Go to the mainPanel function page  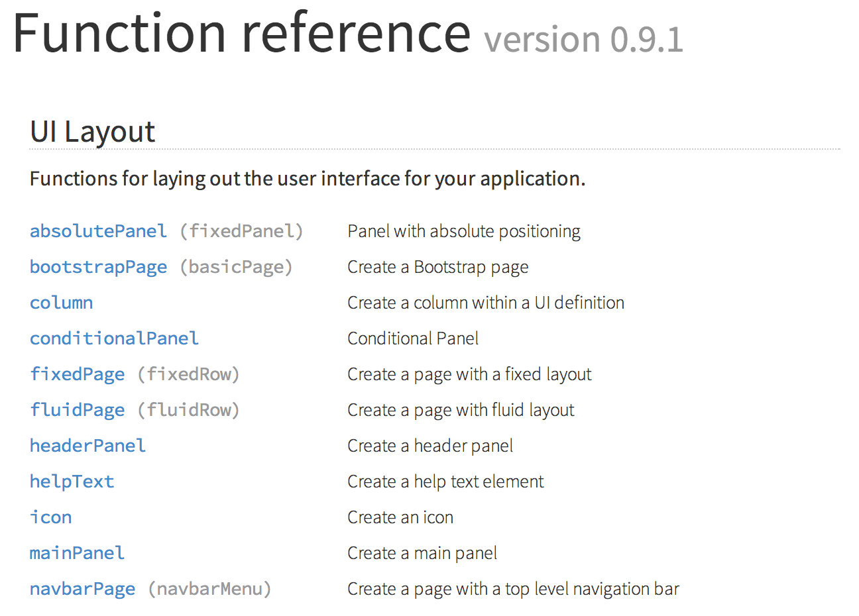click(x=77, y=553)
